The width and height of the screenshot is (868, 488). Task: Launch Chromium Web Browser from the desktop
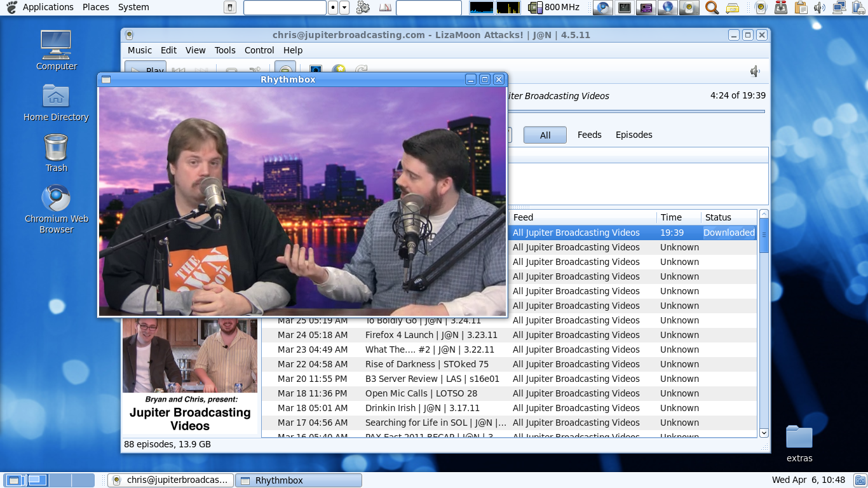[56, 210]
